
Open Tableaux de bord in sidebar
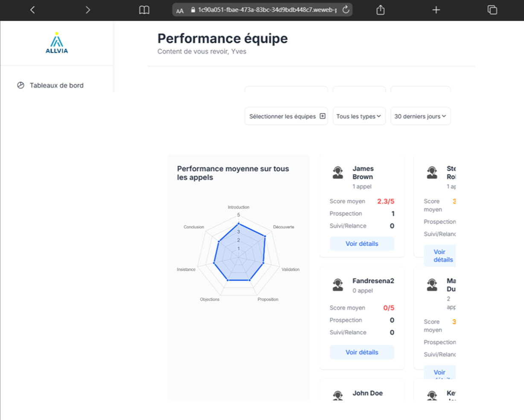coord(56,85)
